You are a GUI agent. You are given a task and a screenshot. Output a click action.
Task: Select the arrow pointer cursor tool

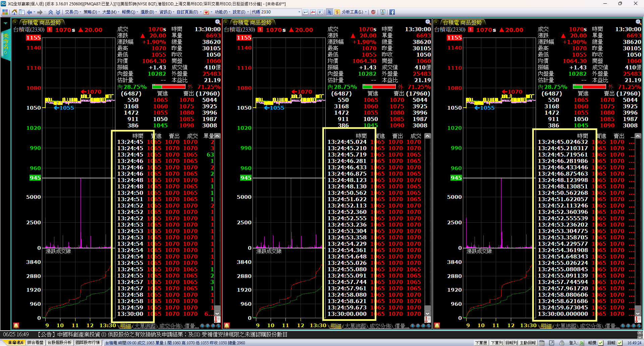pyautogui.click(x=329, y=12)
